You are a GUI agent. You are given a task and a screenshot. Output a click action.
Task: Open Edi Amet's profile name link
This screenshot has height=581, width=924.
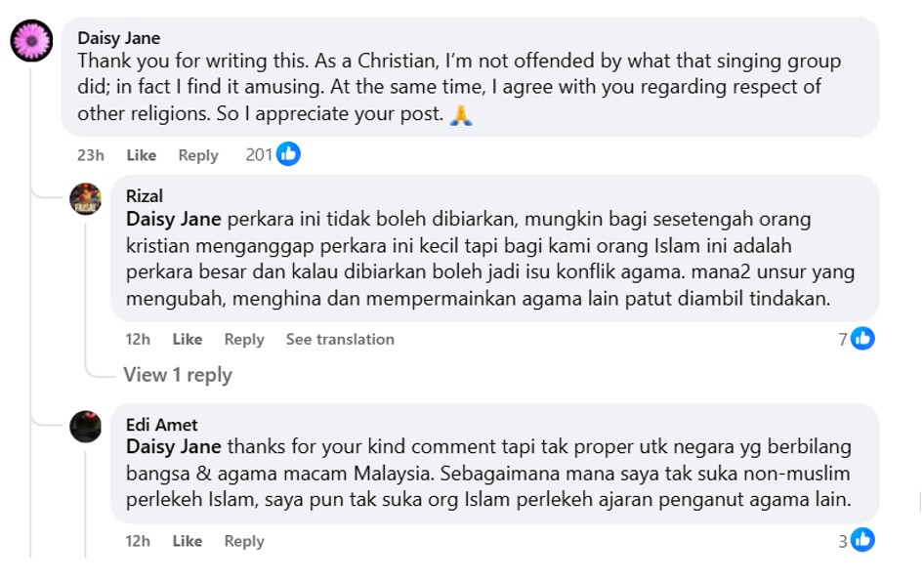pos(162,425)
